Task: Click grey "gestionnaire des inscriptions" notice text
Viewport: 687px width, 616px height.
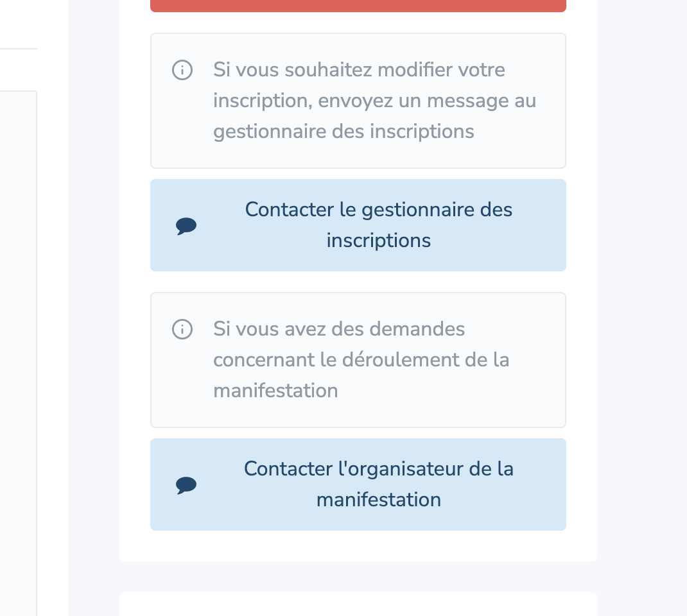Action: [343, 132]
